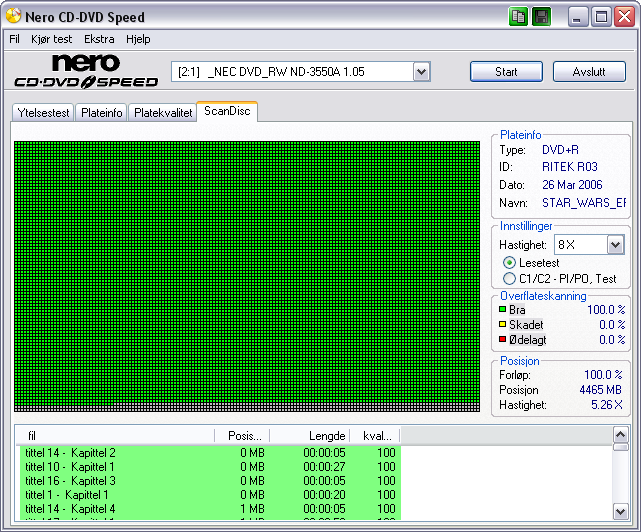Select the Lesetest radio button
Viewport: 641px width, 532px height.
click(510, 263)
